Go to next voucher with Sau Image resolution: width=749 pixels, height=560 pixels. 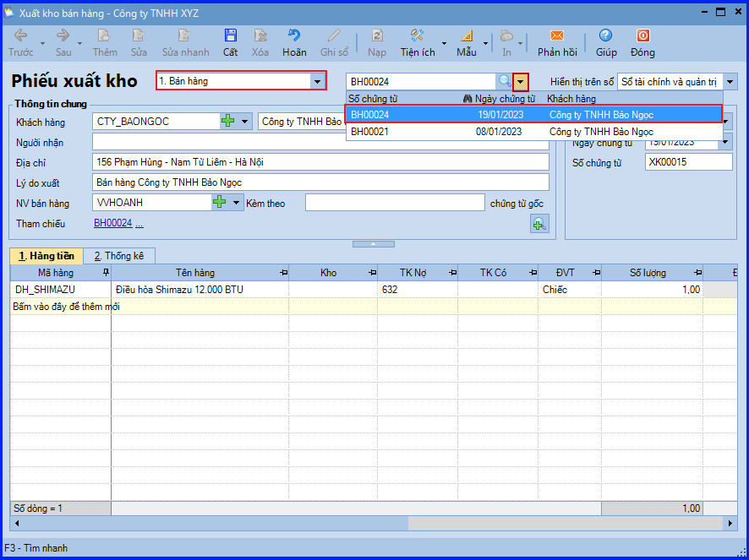pyautogui.click(x=63, y=36)
